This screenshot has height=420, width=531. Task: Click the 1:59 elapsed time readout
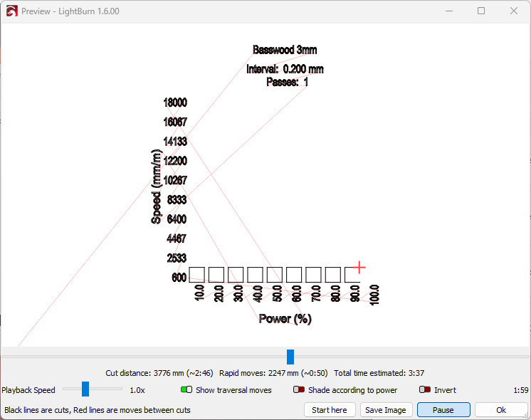pyautogui.click(x=521, y=390)
